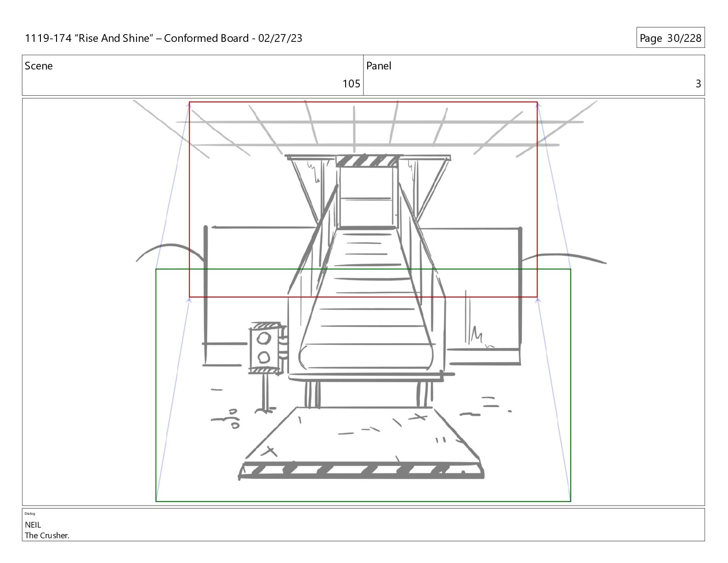Click the camera move arrowhead at red frame's top-left
This screenshot has height=563, width=728.
point(188,105)
